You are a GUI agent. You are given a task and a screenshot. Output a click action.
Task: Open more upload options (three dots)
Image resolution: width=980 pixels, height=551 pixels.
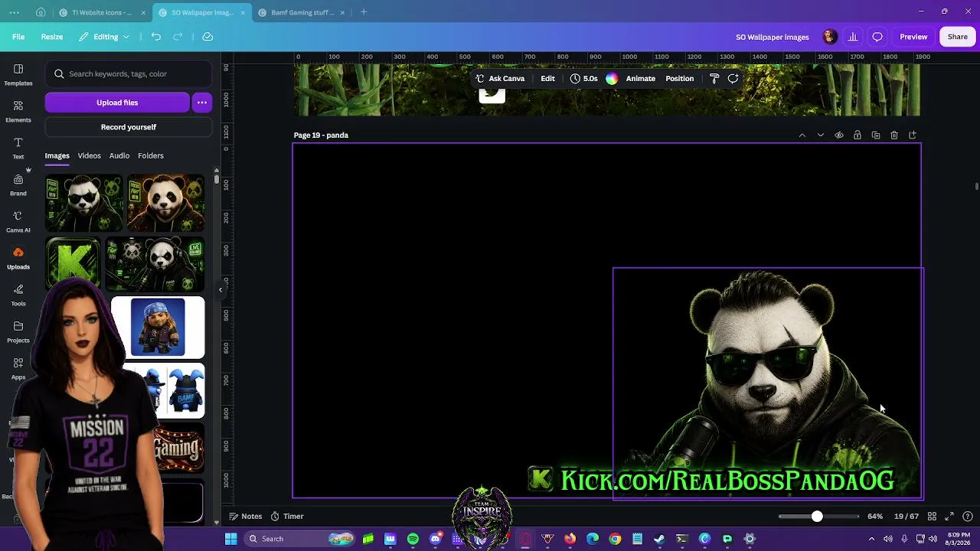(202, 103)
